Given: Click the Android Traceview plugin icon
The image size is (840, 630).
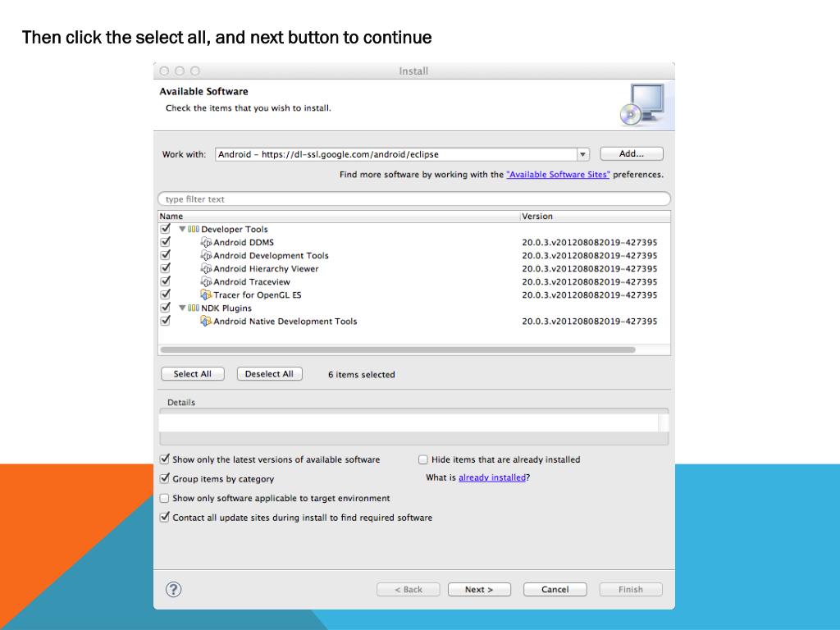Looking at the screenshot, I should coord(206,282).
